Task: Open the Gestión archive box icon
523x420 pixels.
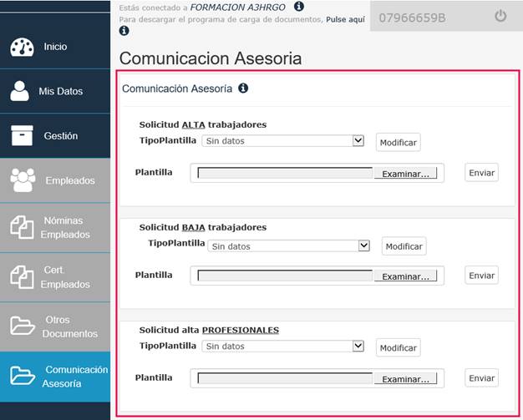Action: [22, 135]
